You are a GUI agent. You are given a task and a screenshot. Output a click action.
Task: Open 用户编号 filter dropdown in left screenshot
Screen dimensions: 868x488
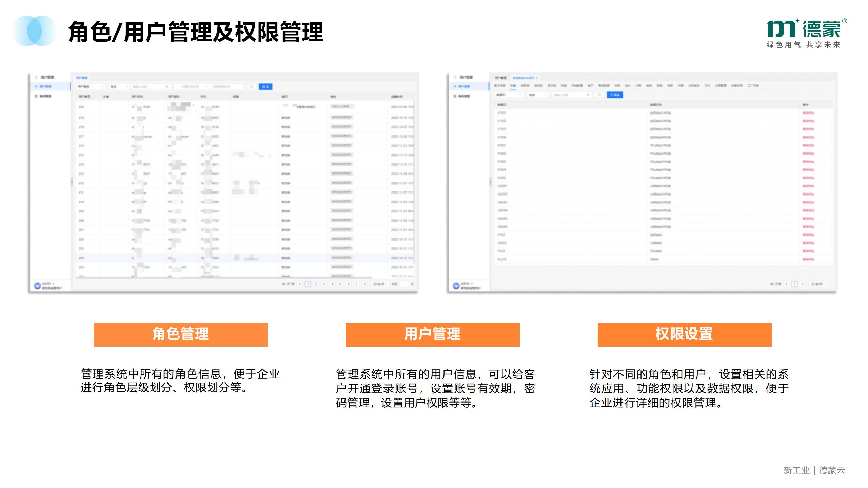click(x=91, y=87)
